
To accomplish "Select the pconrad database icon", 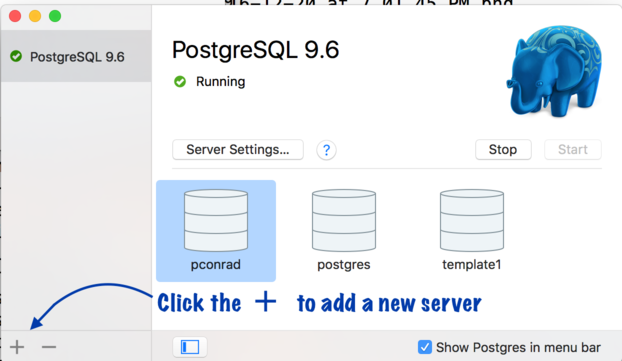I will (x=216, y=220).
